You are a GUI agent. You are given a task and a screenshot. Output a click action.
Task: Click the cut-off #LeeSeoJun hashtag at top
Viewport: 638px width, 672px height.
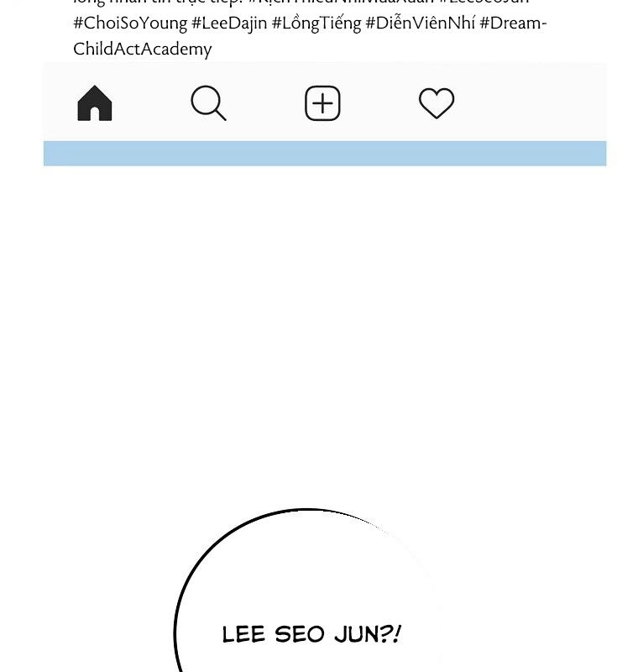pos(484,3)
